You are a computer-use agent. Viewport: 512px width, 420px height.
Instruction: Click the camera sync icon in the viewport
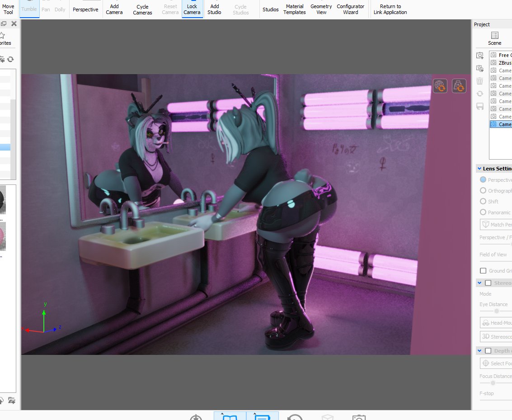459,85
